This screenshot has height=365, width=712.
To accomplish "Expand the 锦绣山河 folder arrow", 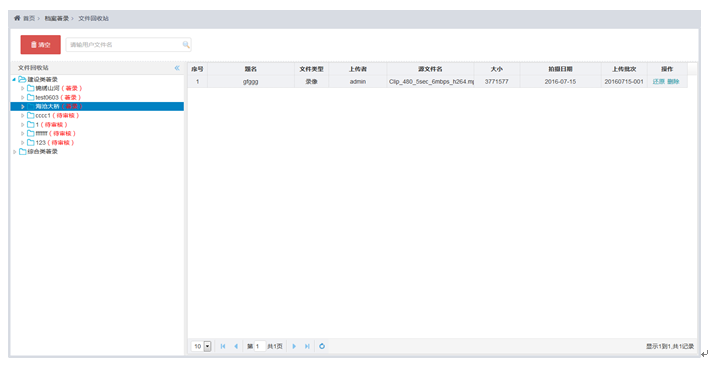I will click(22, 89).
